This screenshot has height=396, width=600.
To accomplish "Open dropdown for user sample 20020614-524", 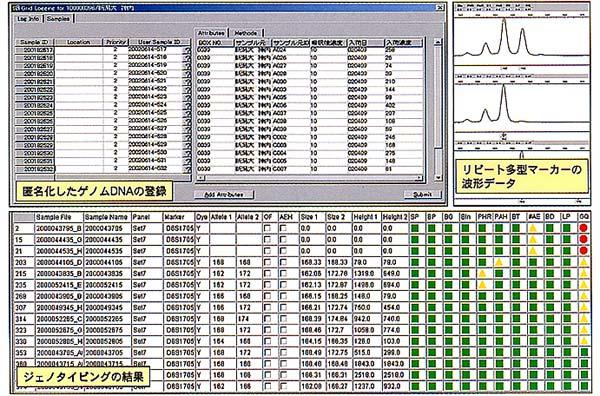I will (x=187, y=105).
